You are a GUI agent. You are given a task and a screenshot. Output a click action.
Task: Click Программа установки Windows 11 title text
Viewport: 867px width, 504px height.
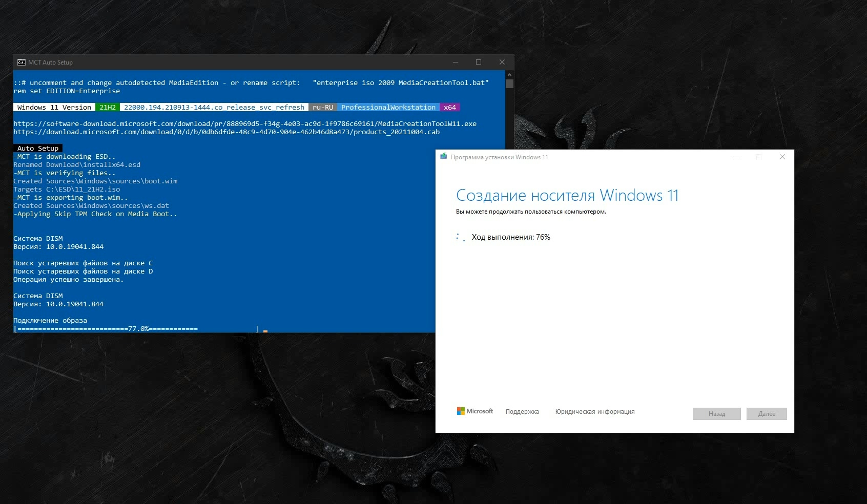(x=499, y=157)
